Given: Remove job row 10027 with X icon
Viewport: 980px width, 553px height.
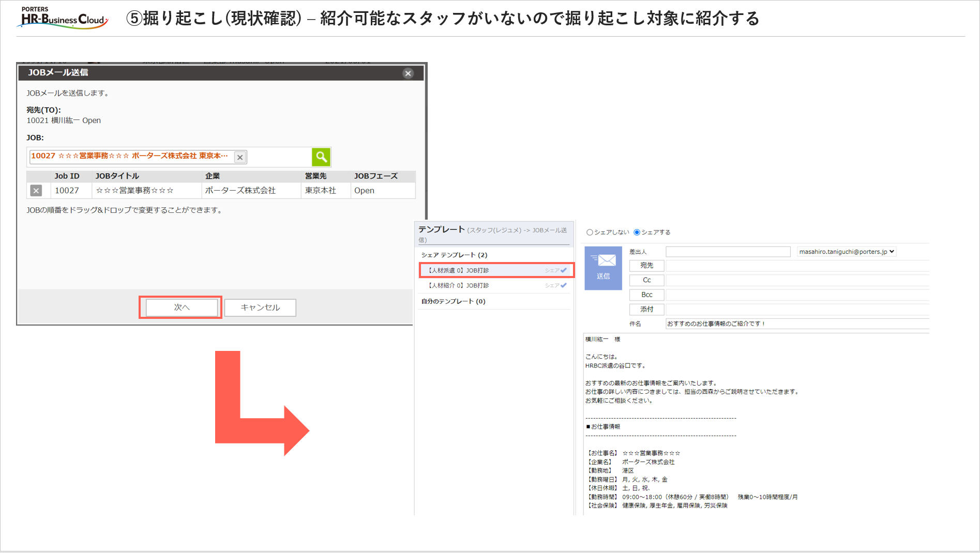Looking at the screenshot, I should [36, 191].
